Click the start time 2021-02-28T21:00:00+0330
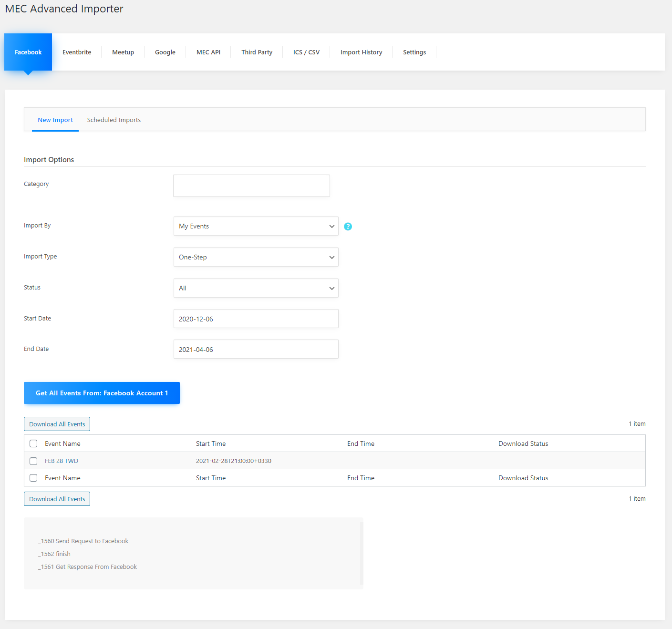The height and width of the screenshot is (629, 672). (x=234, y=461)
